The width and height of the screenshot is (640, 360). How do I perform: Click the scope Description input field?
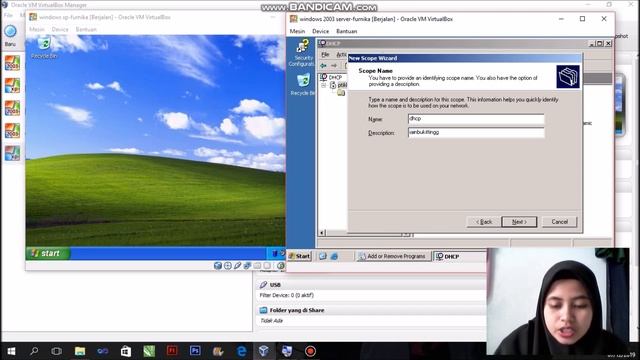tap(476, 132)
